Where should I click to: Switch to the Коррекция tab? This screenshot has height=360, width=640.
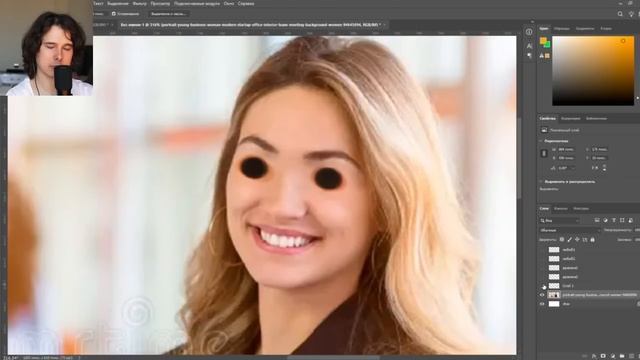point(570,118)
